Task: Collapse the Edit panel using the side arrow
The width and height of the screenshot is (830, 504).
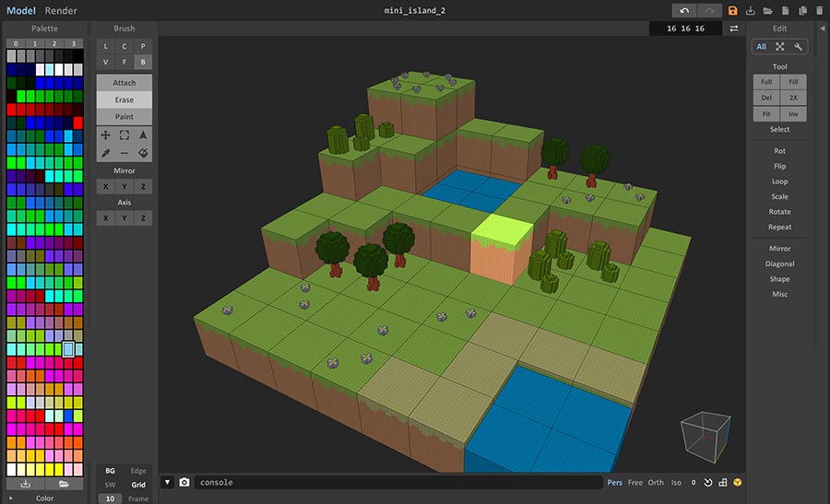Action: tap(822, 29)
